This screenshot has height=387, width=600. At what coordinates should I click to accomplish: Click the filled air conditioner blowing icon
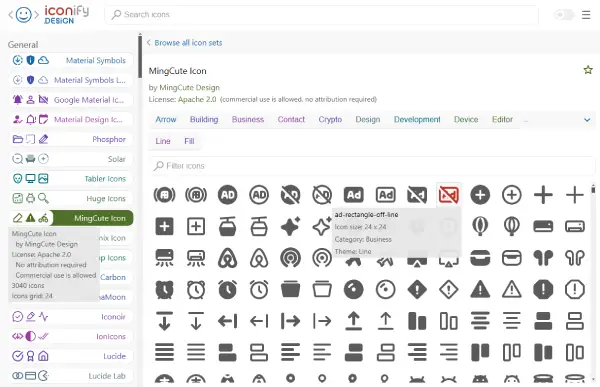[164, 258]
